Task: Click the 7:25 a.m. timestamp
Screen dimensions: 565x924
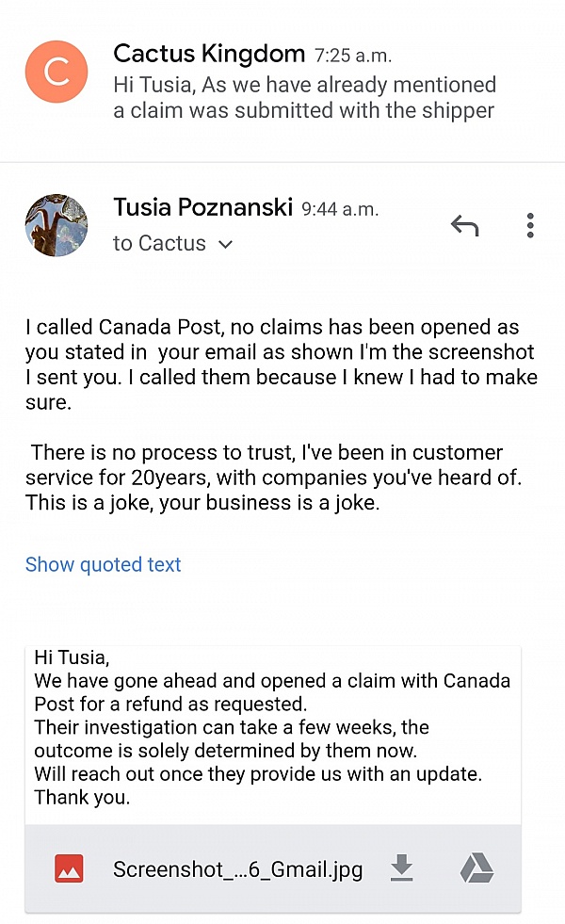Action: [x=354, y=56]
